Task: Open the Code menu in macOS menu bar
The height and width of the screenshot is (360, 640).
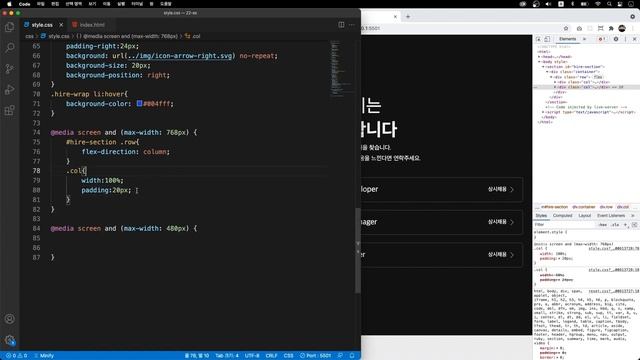Action: coord(24,4)
